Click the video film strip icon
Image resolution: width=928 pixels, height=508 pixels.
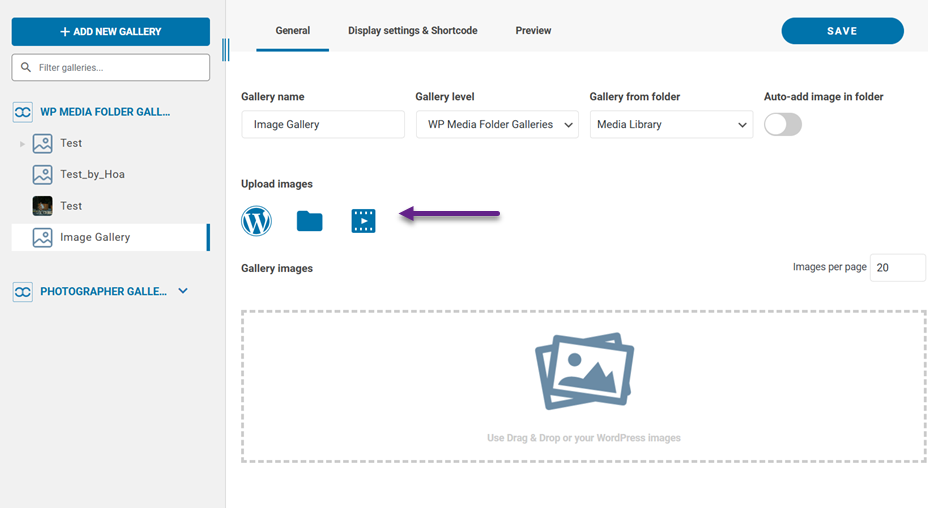point(363,221)
